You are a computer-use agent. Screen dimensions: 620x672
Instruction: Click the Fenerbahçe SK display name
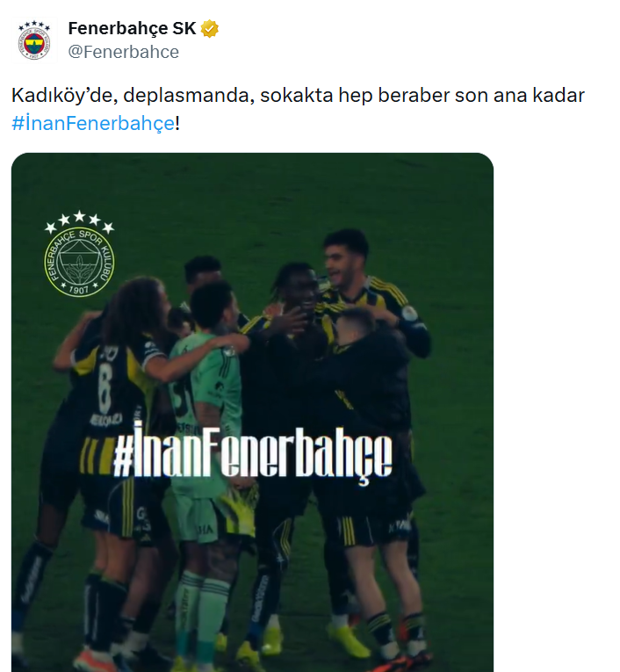coord(132,28)
